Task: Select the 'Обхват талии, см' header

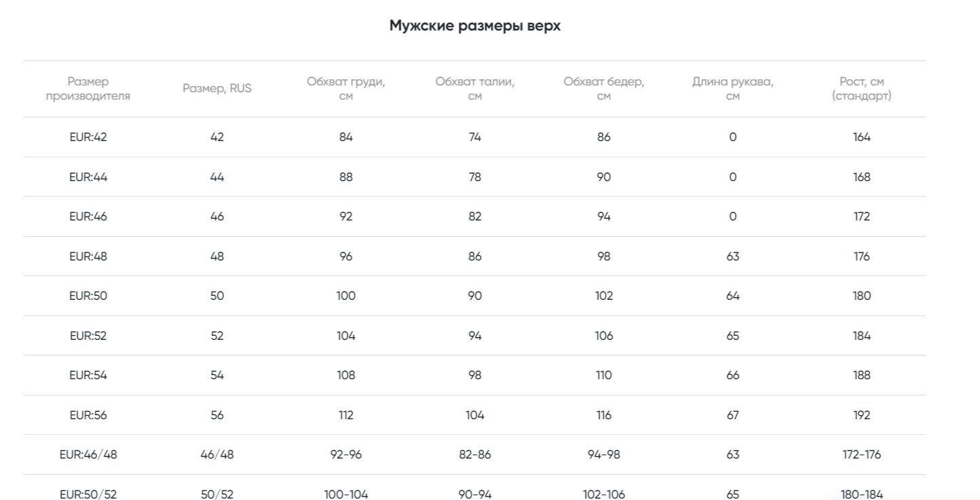Action: pos(475,89)
